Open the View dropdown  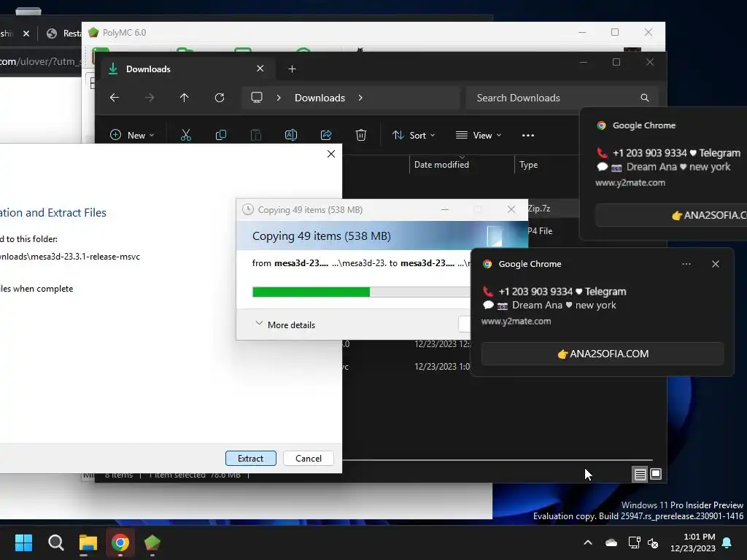[x=479, y=135]
